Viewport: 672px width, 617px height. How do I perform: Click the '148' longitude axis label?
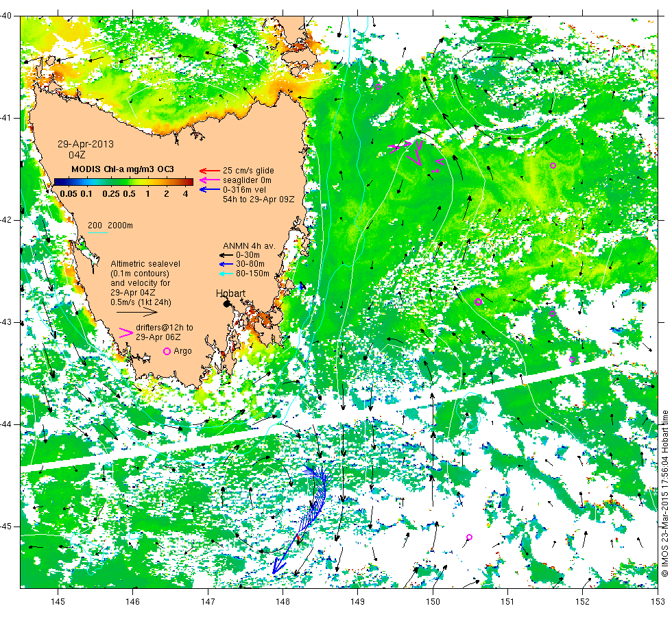(283, 602)
